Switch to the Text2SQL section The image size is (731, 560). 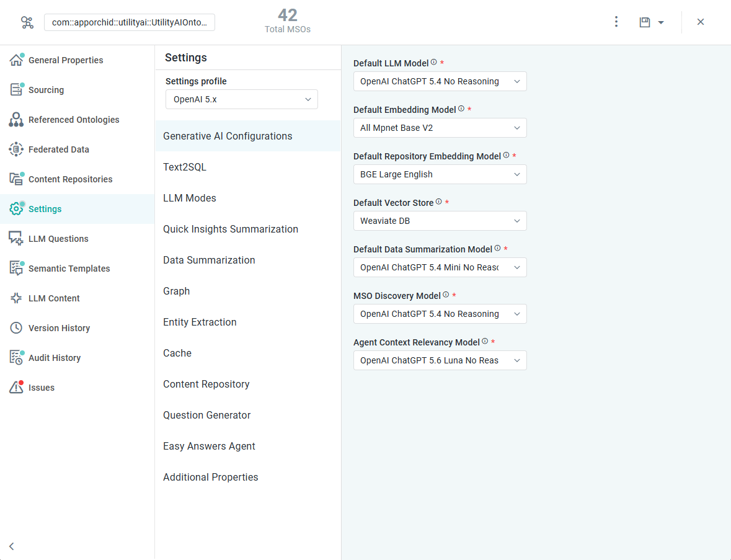248,167
